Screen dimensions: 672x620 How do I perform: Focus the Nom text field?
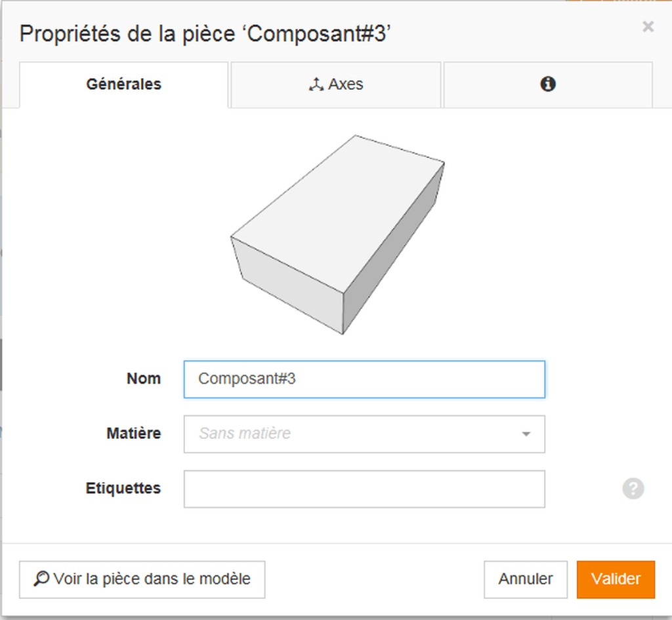[x=364, y=379]
